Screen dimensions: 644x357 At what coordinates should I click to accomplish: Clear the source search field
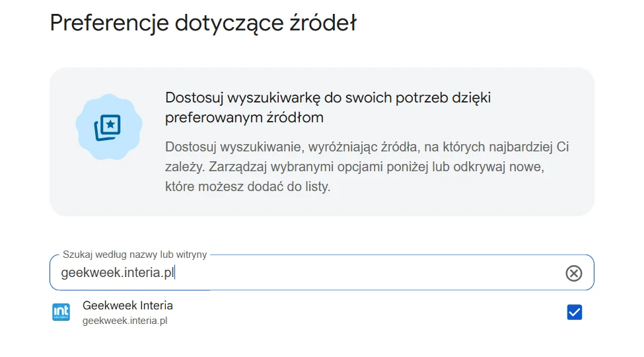pos(573,273)
